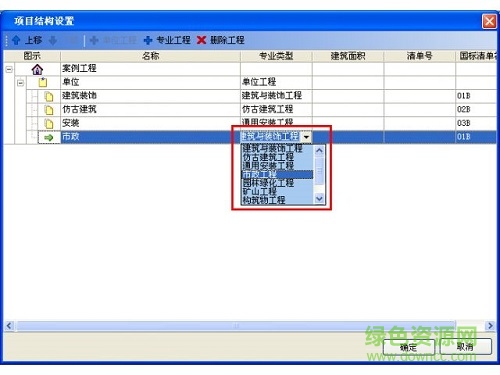The image size is (500, 375).
Task: Choose 建筑与装饰工程 in dropdown list
Action: click(x=277, y=148)
